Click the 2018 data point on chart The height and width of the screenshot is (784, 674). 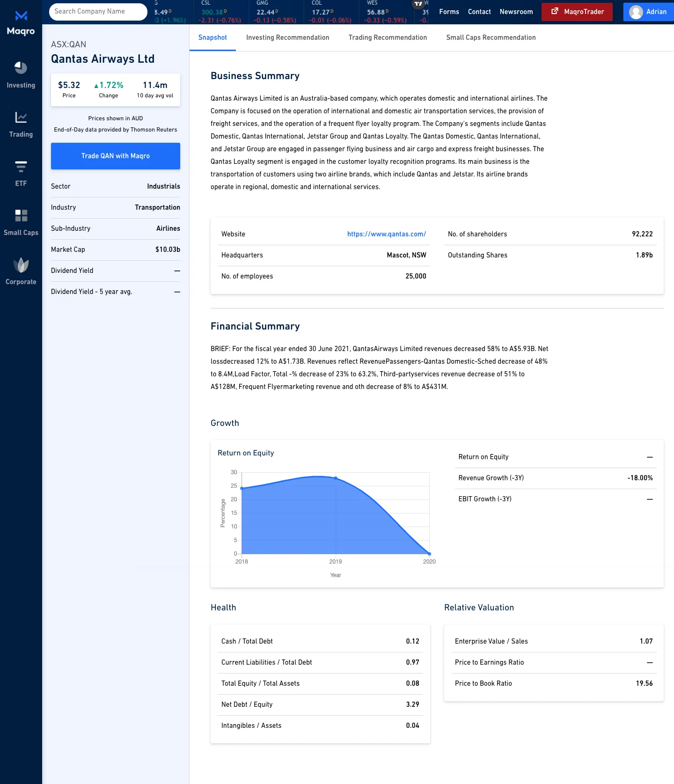(242, 488)
